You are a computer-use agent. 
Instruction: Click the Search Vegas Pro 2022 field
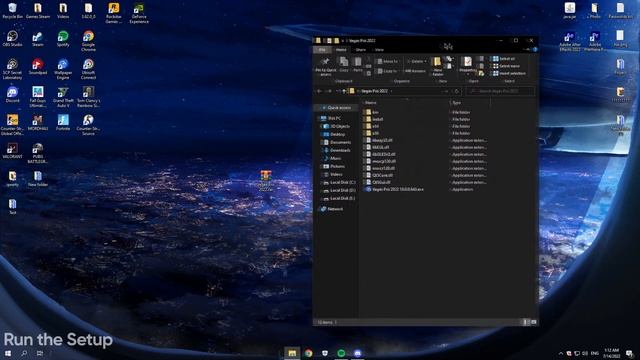coord(500,91)
